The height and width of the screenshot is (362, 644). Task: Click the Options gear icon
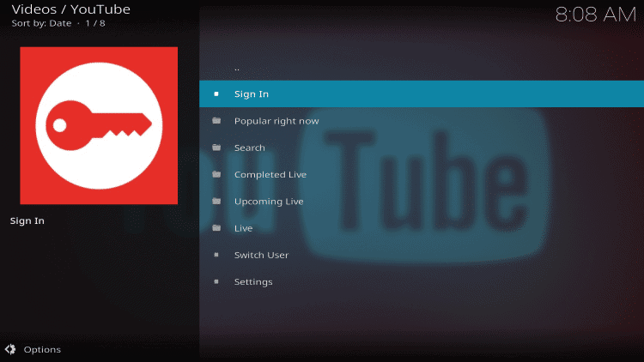(x=10, y=349)
